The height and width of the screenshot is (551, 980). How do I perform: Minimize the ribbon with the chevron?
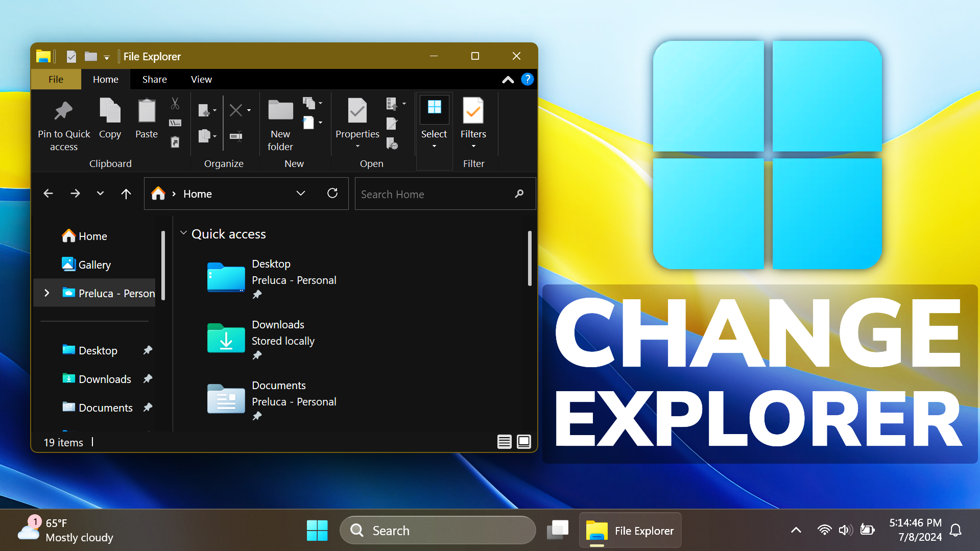(x=508, y=80)
